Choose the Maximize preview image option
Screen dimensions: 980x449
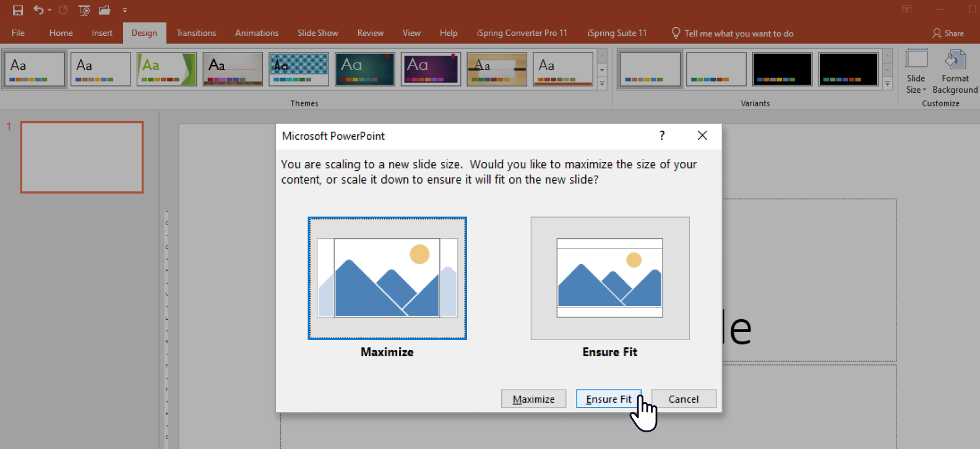click(x=387, y=278)
